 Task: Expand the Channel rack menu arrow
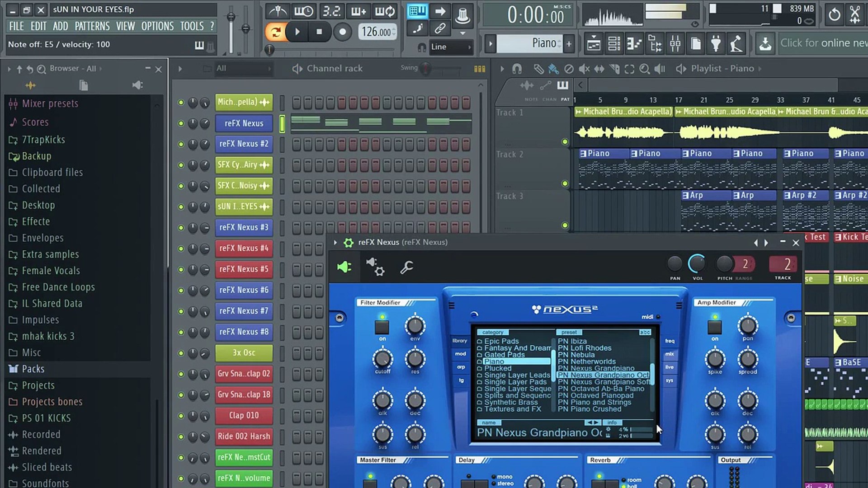coord(180,69)
